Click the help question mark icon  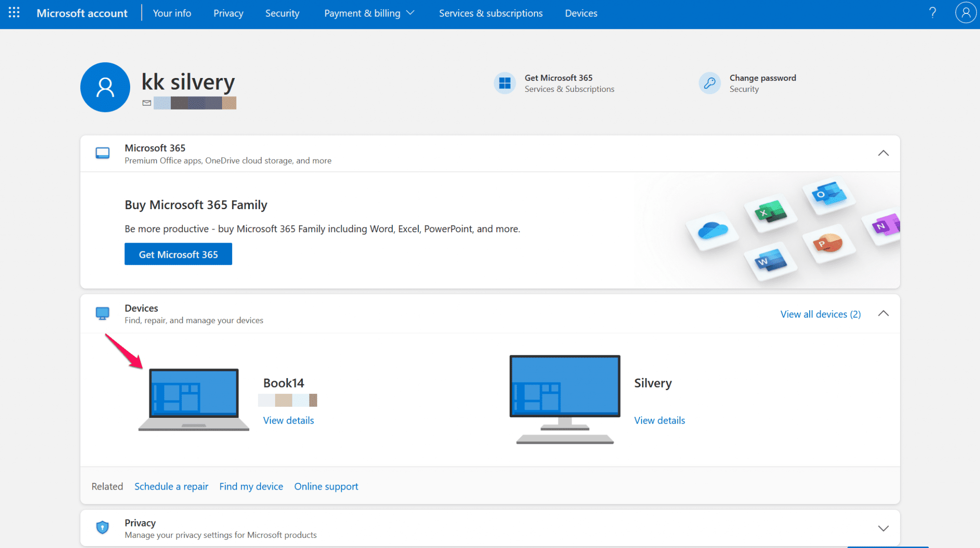pos(932,13)
